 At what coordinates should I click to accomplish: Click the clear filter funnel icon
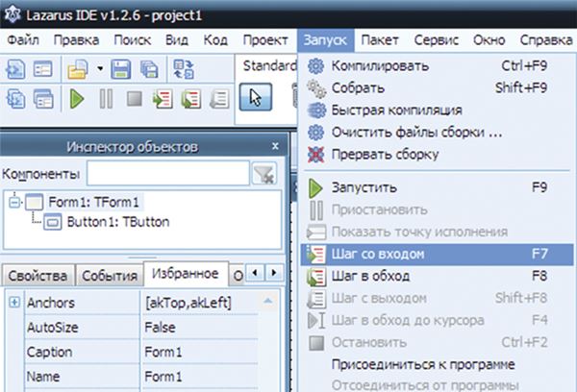pos(264,174)
